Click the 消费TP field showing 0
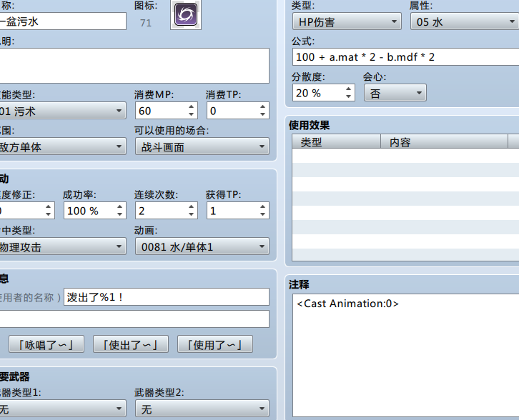This screenshot has height=420, width=519. 232,111
